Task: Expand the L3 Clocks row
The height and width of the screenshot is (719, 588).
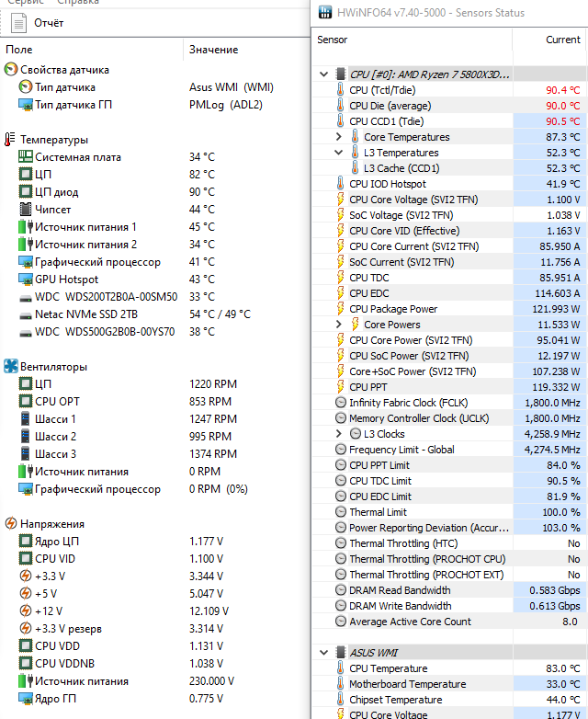Action: (x=339, y=434)
